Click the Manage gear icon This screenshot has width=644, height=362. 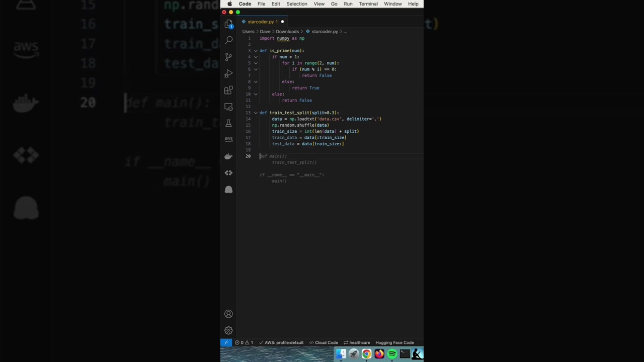[228, 330]
